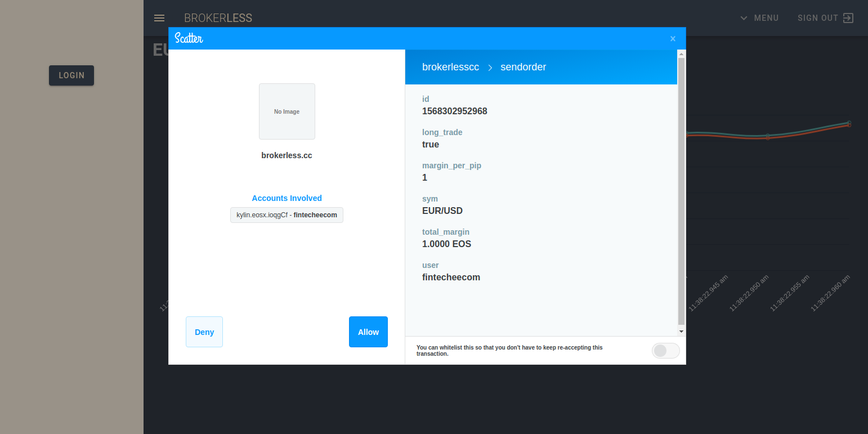The image size is (868, 434).
Task: Click SIGN OUT in the top bar
Action: tap(818, 18)
